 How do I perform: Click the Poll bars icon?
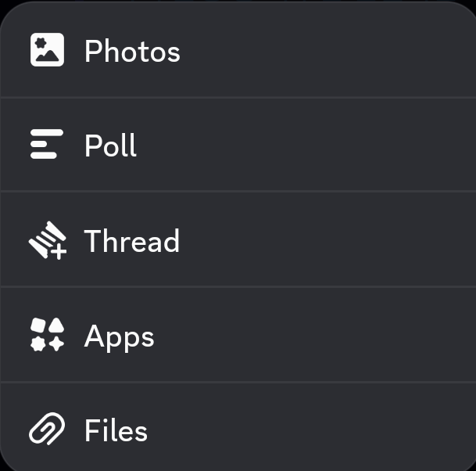pos(47,144)
